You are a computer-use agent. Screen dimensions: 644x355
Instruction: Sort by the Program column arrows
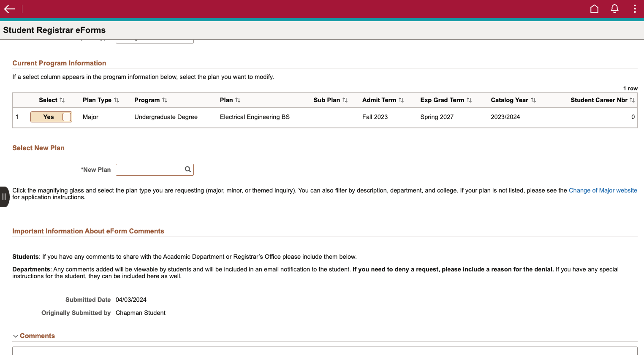click(165, 100)
